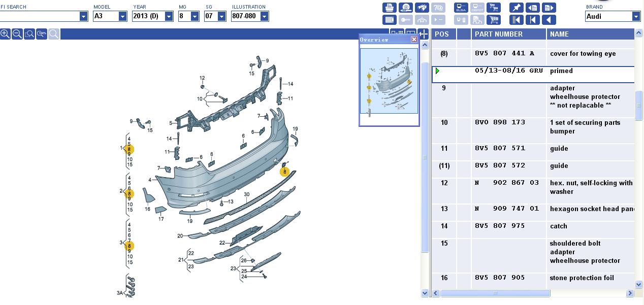This screenshot has width=644, height=305.
Task: Open the MODEL dropdown showing A3
Action: [x=122, y=16]
